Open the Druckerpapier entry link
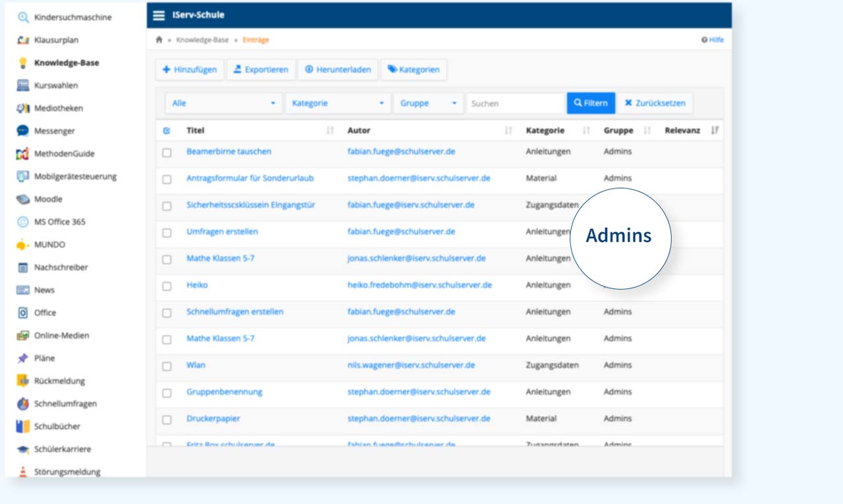This screenshot has width=843, height=504. pos(213,418)
